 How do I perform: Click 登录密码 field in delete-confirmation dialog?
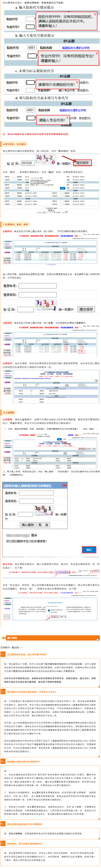[x=37, y=501]
